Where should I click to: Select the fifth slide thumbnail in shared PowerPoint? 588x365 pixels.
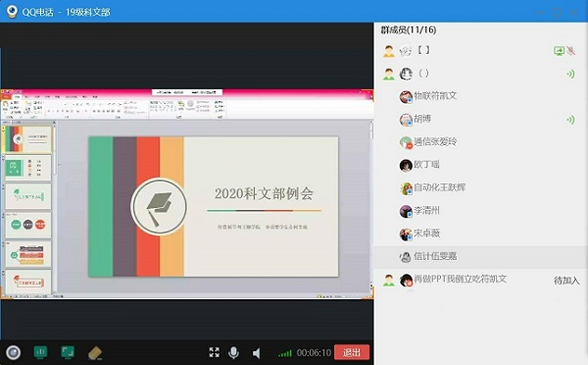pos(28,253)
